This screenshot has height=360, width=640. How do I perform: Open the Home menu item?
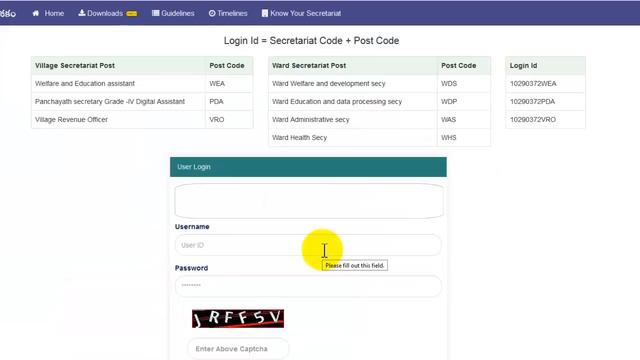click(48, 13)
